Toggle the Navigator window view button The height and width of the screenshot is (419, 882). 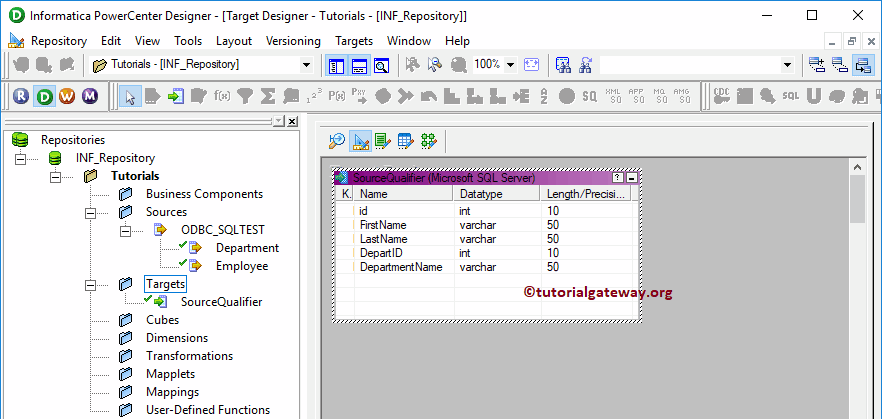pyautogui.click(x=336, y=65)
